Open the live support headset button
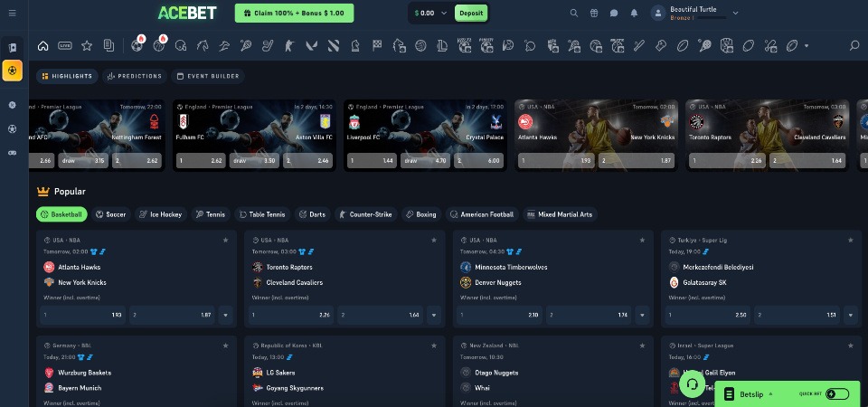The height and width of the screenshot is (407, 868). [x=692, y=383]
